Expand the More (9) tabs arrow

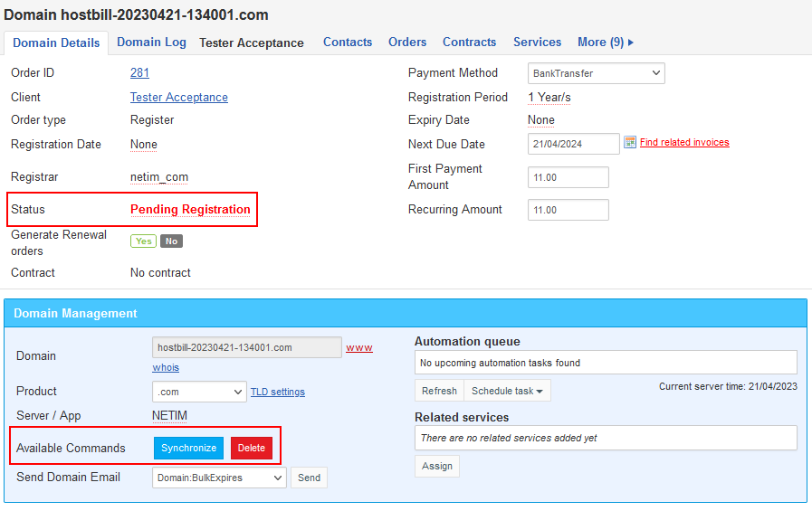pyautogui.click(x=631, y=43)
